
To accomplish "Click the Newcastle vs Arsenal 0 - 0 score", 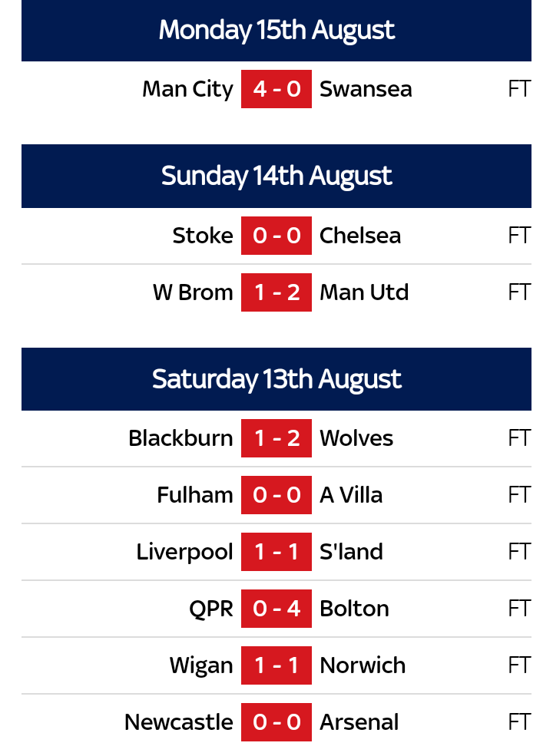I will pos(276,722).
